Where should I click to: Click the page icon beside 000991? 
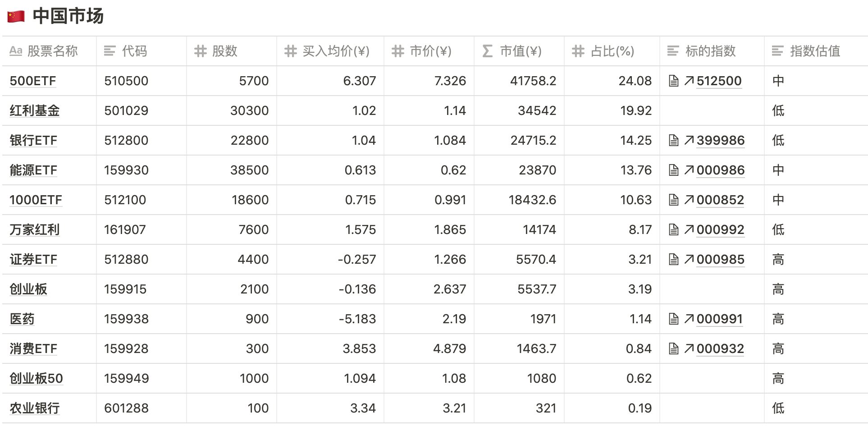pyautogui.click(x=673, y=319)
